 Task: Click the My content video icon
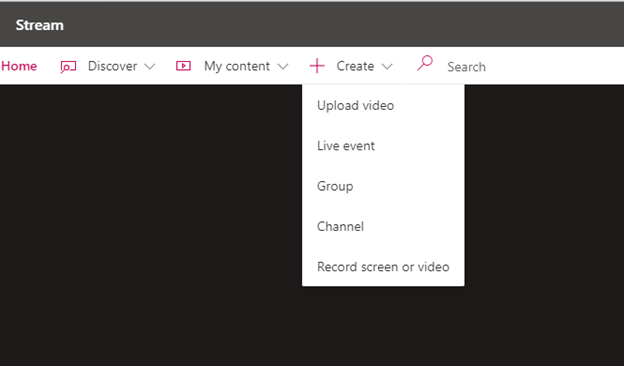point(183,66)
